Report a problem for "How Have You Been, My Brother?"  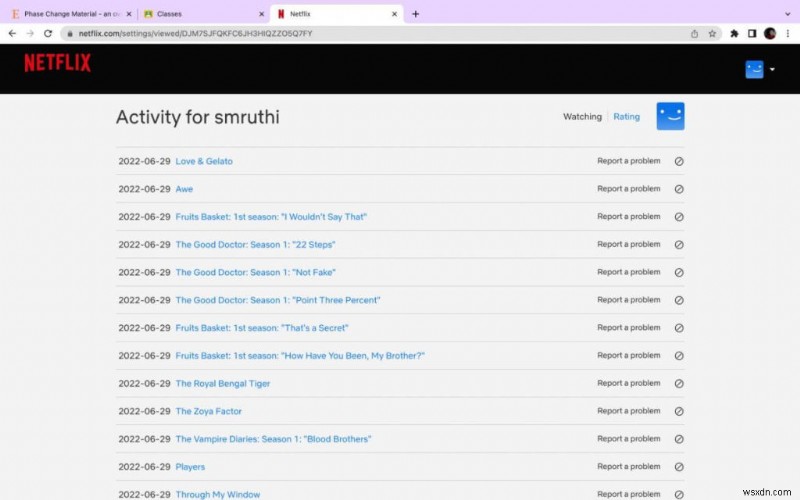[x=629, y=356]
